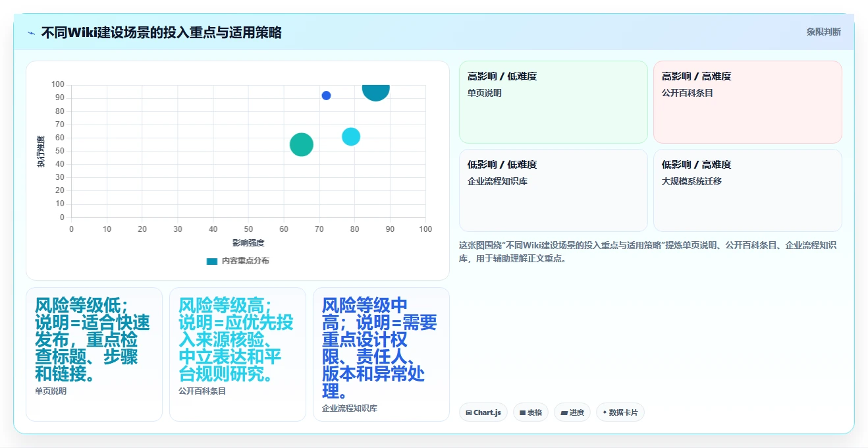Click 大规模系统迁移 text in quadrant card
The height and width of the screenshot is (448, 868).
point(692,181)
